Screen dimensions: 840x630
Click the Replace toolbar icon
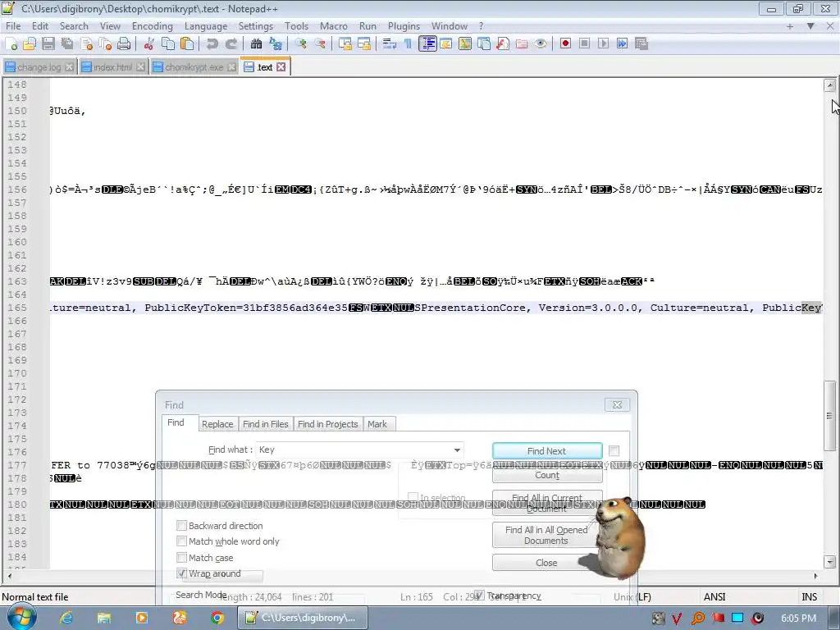276,44
